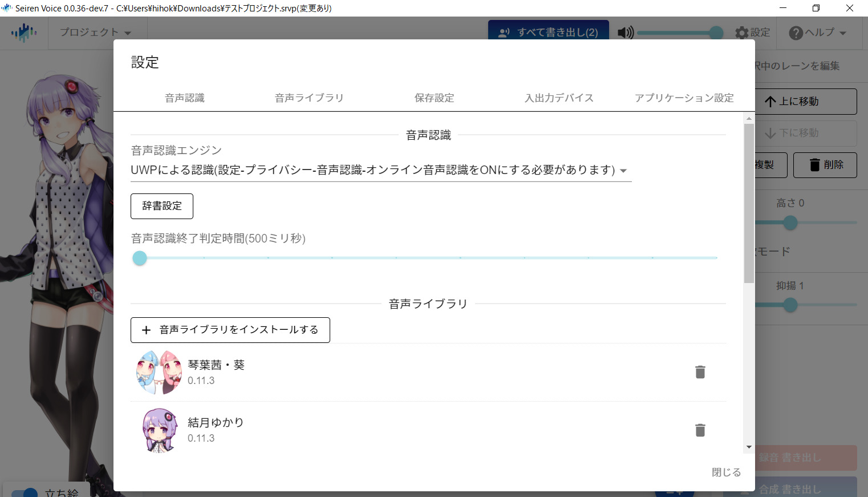
Task: Click the 削除 lane button
Action: point(825,165)
